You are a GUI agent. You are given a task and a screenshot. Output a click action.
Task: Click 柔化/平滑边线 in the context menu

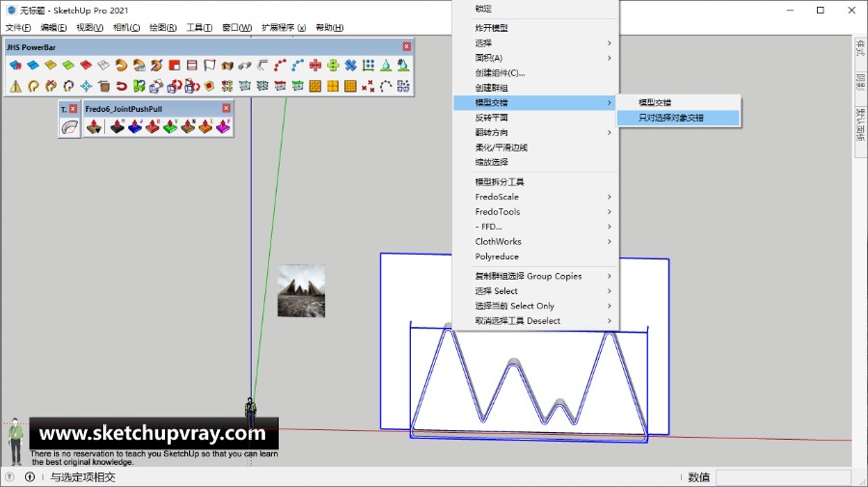click(x=536, y=148)
